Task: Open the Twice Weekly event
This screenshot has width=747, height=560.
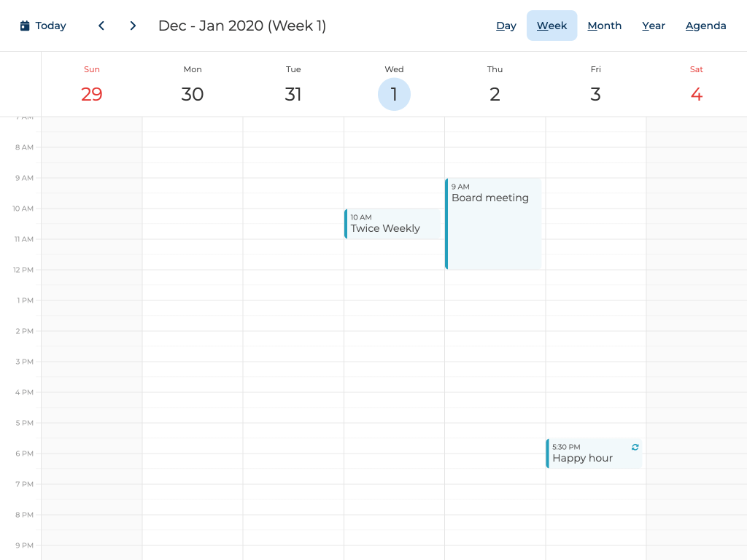Action: pyautogui.click(x=394, y=224)
